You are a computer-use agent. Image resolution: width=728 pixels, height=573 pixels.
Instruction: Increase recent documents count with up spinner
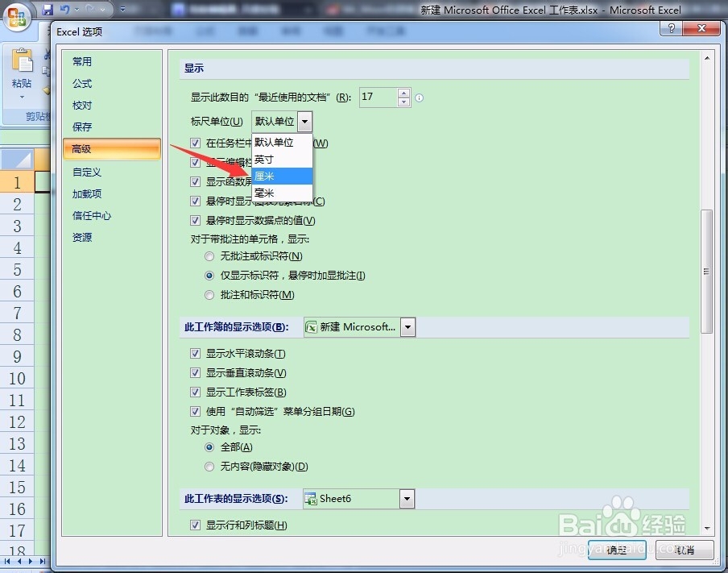coord(404,93)
